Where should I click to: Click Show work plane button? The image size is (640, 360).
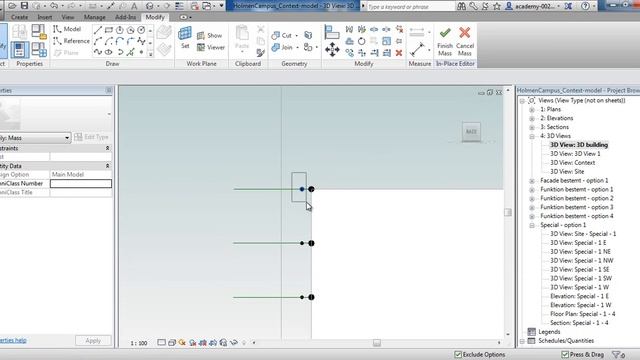coord(209,36)
